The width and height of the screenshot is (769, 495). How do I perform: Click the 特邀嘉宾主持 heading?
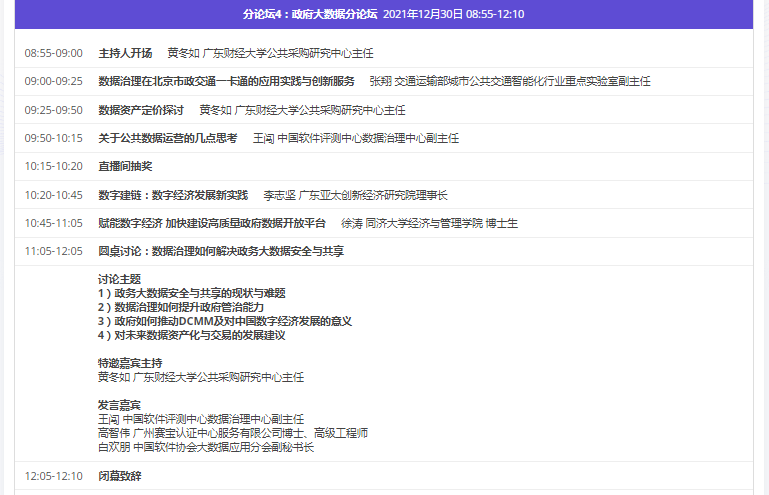(x=130, y=362)
